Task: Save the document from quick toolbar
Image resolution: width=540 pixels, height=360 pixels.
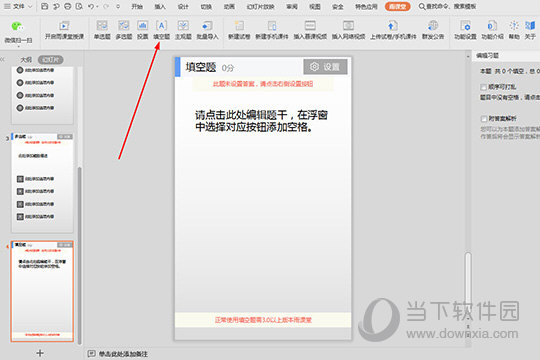Action: click(44, 6)
